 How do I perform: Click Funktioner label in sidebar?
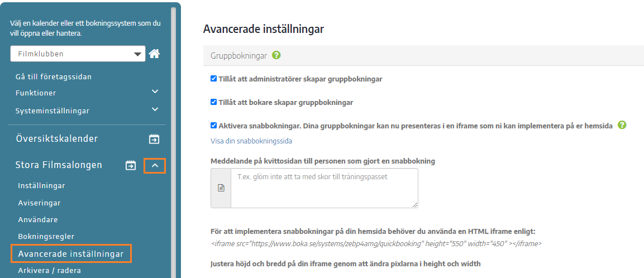(36, 93)
